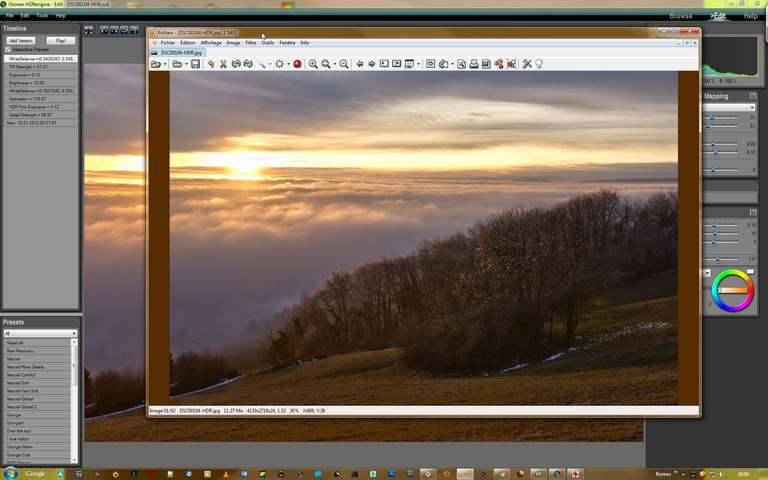Click the red record button in toolbar
This screenshot has height=480, width=768.
pyautogui.click(x=297, y=64)
